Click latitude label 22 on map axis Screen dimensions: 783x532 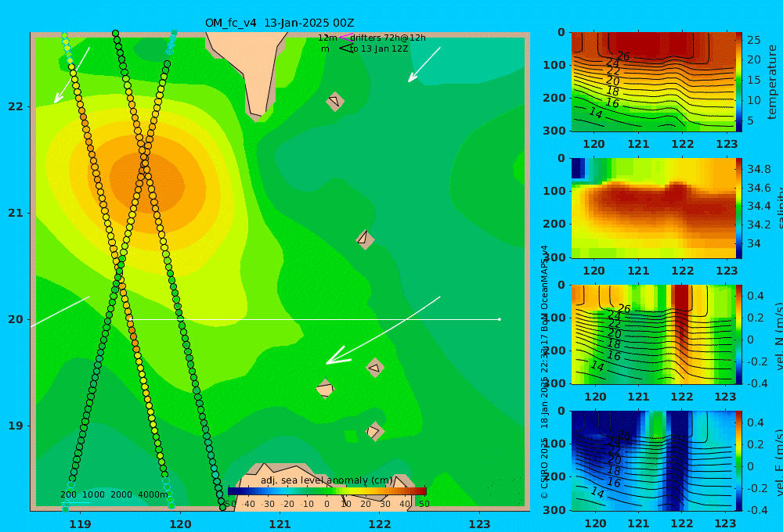[x=16, y=106]
